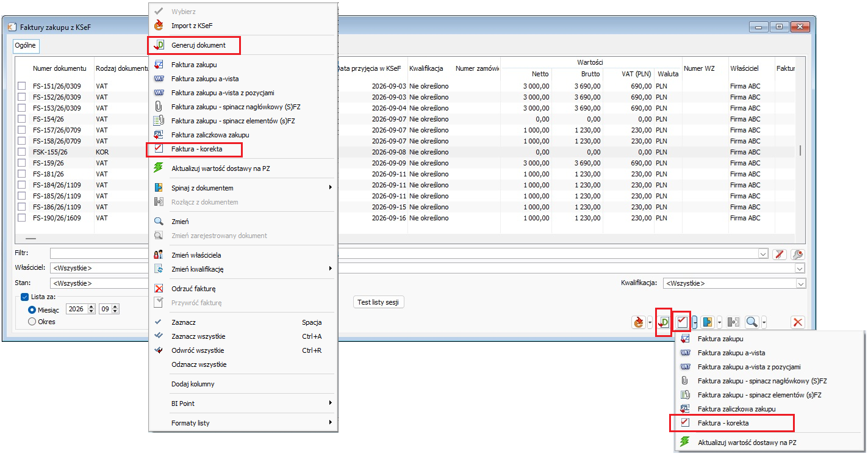
Task: Click the filter funnel icon beside Filtr field
Action: pyautogui.click(x=779, y=254)
